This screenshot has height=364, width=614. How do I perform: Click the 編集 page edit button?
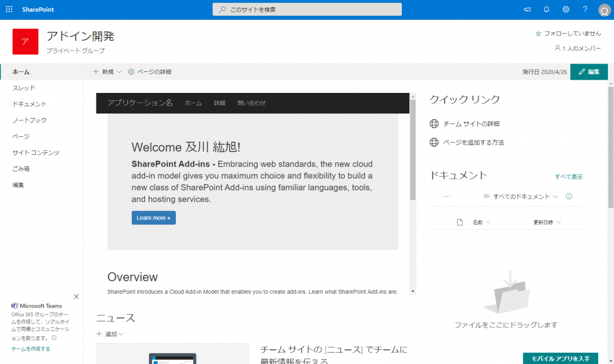tap(588, 72)
